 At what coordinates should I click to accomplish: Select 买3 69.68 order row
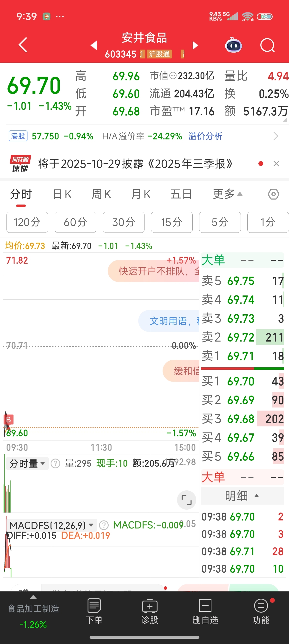[x=243, y=419]
